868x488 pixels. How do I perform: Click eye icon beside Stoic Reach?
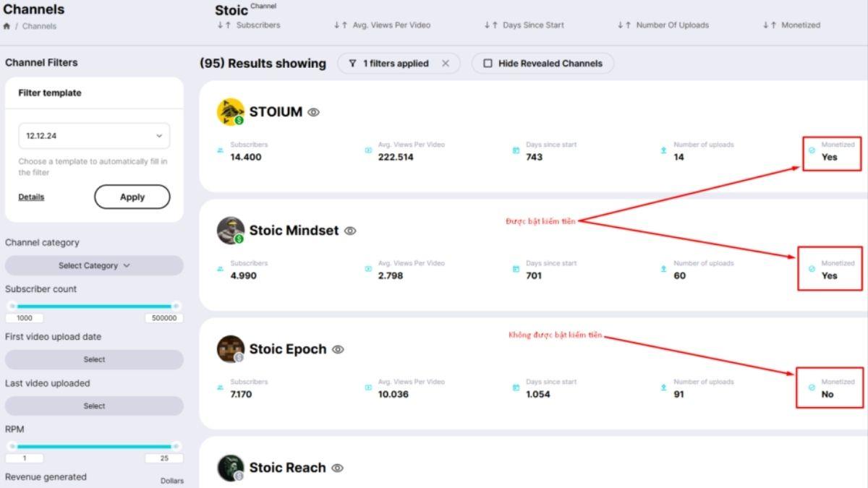(x=337, y=468)
